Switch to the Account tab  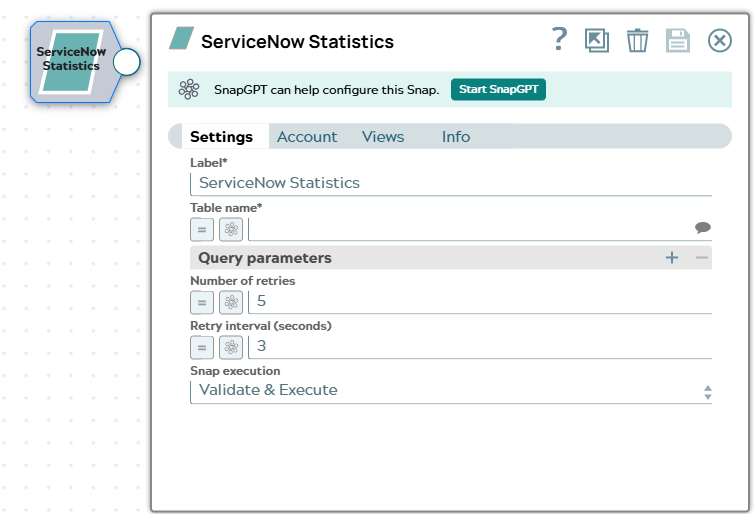307,137
